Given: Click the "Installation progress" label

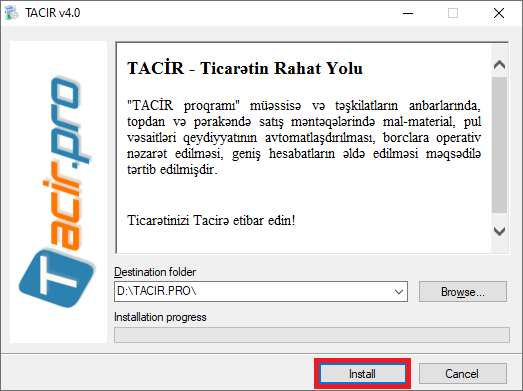Looking at the screenshot, I should point(160,317).
